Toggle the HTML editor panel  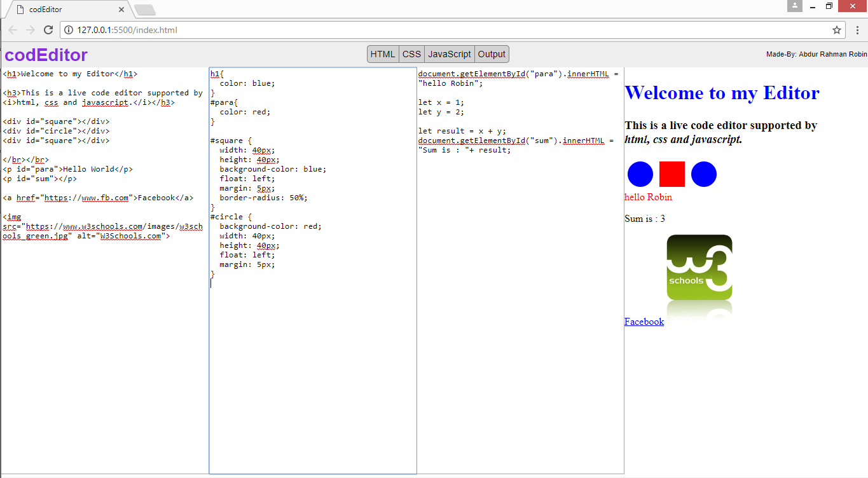383,54
